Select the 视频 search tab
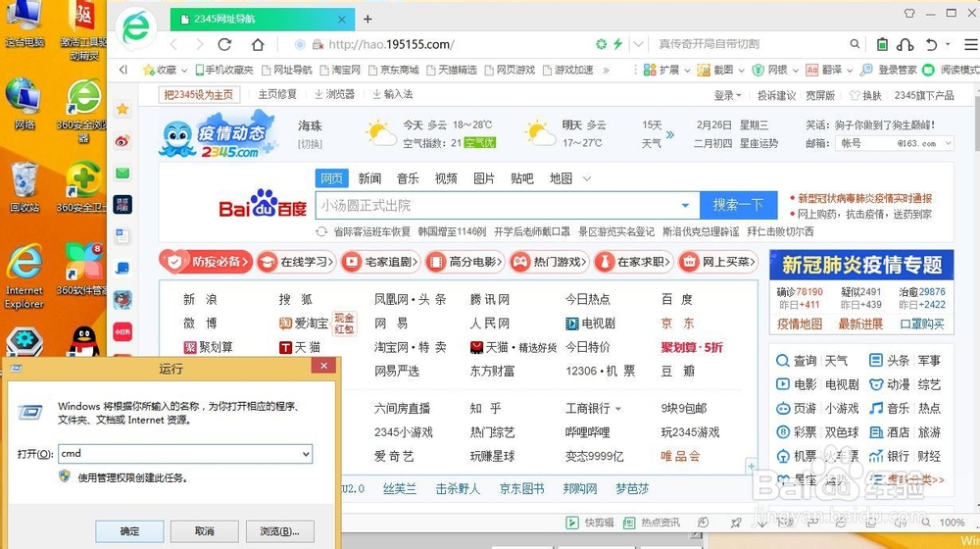Image resolution: width=980 pixels, height=549 pixels. tap(446, 178)
